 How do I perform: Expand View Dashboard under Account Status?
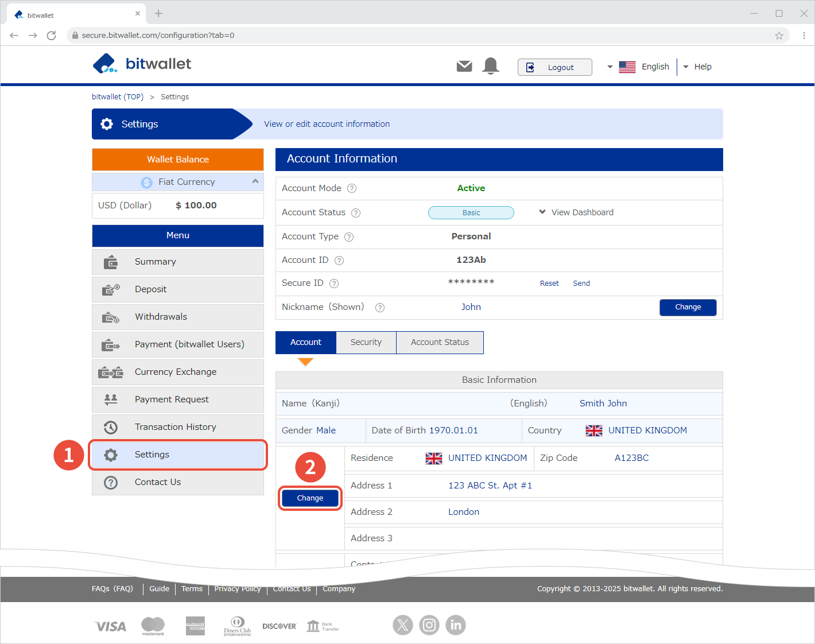coord(576,212)
